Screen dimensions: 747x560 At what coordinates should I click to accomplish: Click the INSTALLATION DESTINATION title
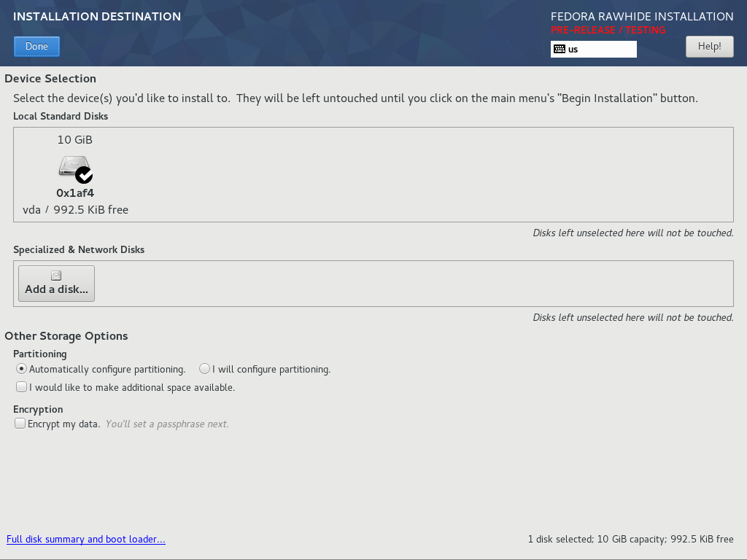(97, 16)
